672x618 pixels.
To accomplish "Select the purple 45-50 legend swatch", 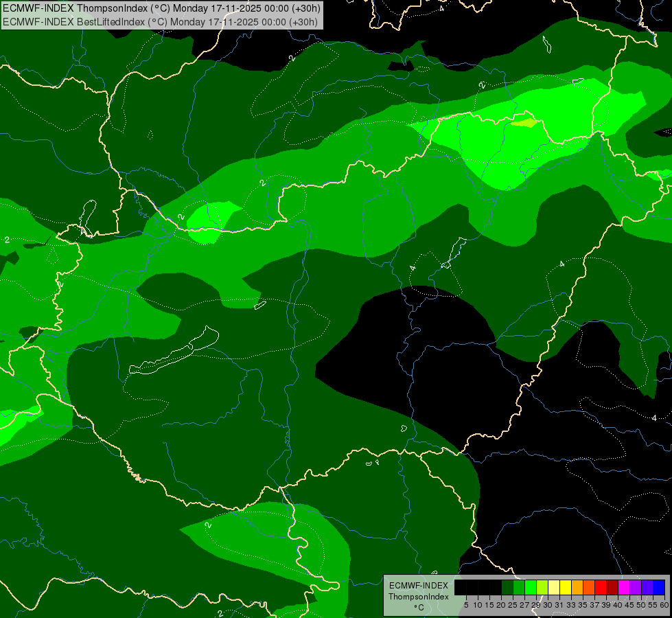I will click(636, 588).
